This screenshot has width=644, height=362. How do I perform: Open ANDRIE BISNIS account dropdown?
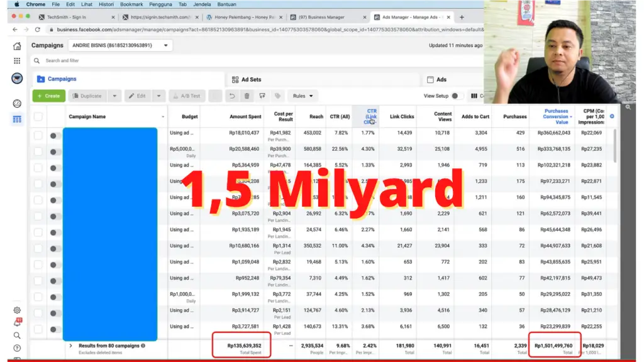121,45
